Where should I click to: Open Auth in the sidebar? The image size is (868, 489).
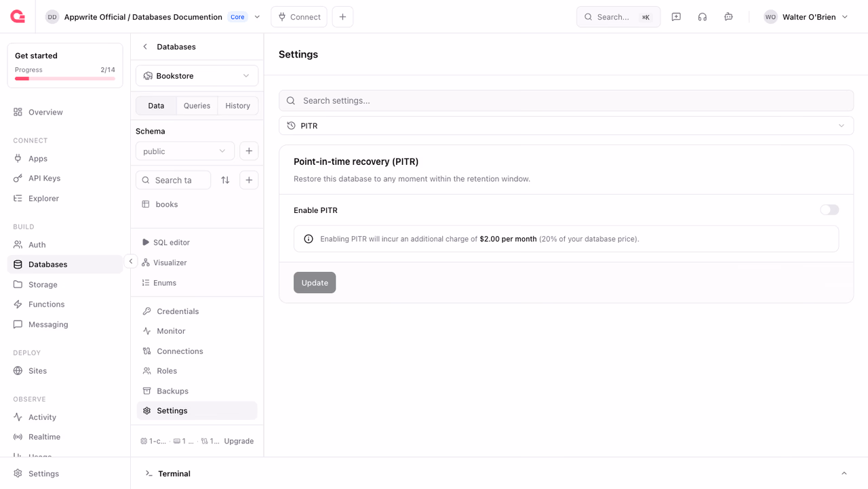pyautogui.click(x=65, y=245)
